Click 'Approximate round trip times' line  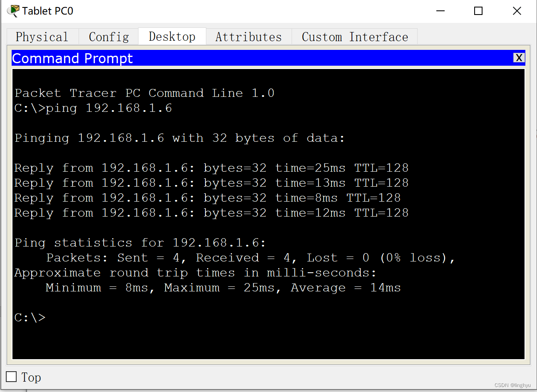point(195,273)
